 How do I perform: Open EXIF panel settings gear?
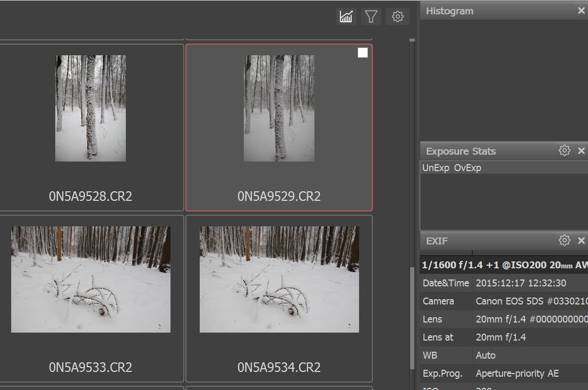(x=564, y=241)
